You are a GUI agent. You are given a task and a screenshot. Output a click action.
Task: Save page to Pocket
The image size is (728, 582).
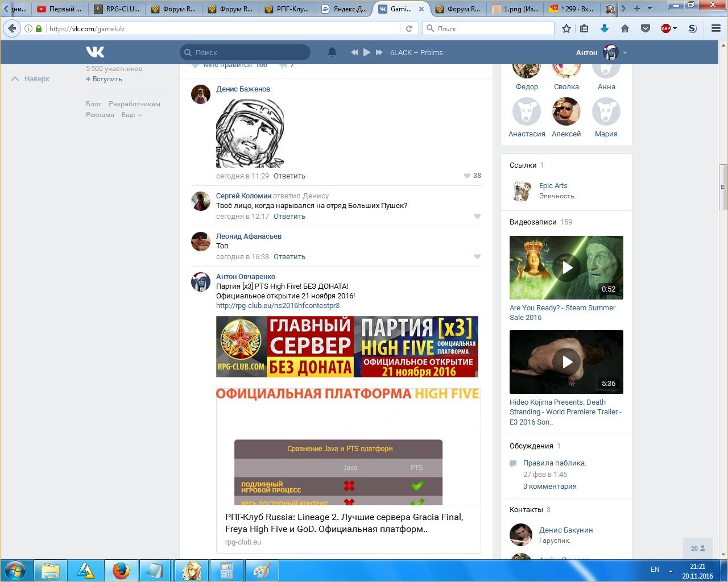click(x=646, y=28)
